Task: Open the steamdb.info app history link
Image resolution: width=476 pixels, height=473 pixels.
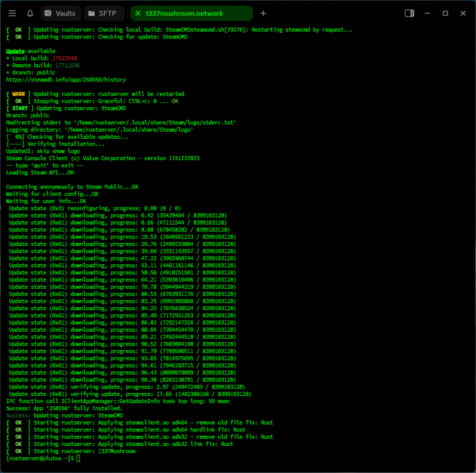Action: coord(66,80)
